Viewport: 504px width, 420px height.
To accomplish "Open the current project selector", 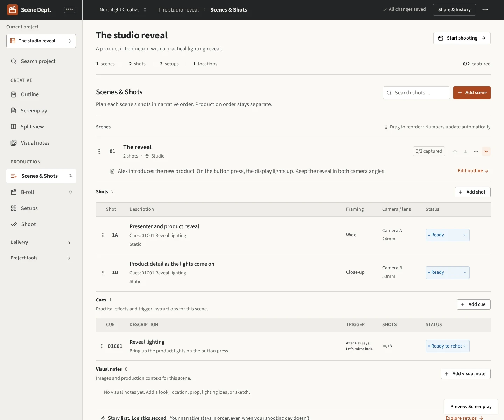I will coord(41,41).
